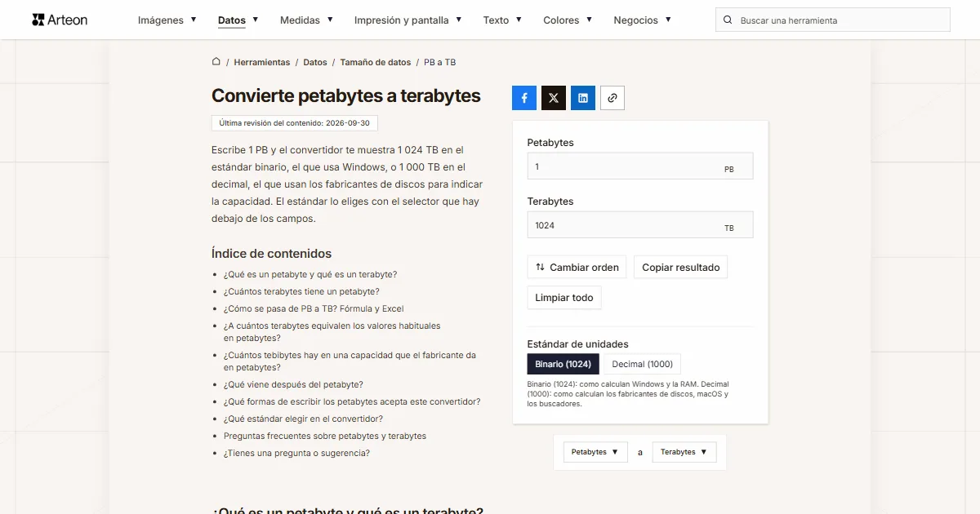Open Herramientas breadcrumb link
This screenshot has width=980, height=514.
[262, 62]
